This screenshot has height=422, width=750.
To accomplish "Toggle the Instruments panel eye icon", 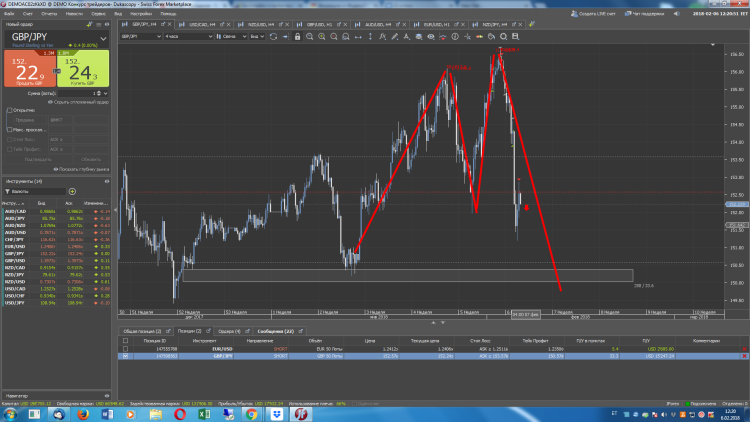I will coord(107,181).
